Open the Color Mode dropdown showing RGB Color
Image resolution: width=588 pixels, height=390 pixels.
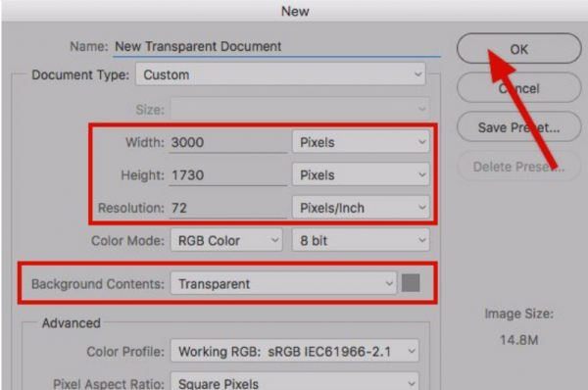coord(226,240)
